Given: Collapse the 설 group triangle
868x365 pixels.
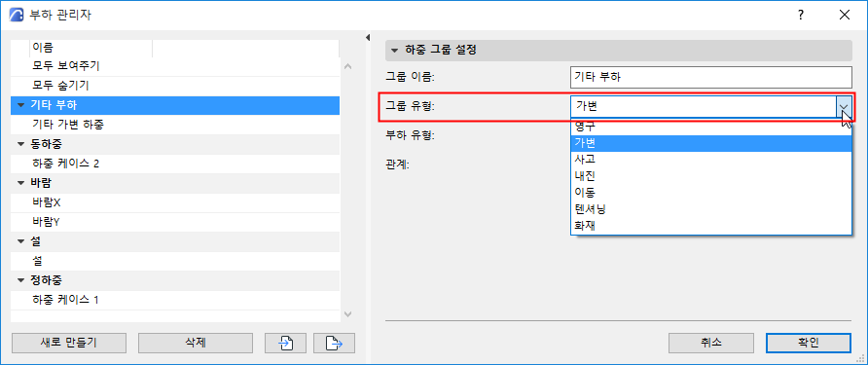Looking at the screenshot, I should pos(21,241).
